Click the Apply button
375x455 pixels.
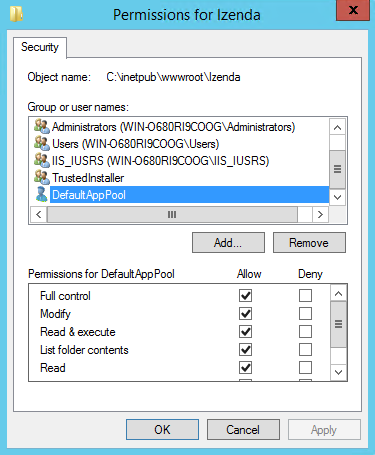tap(324, 430)
